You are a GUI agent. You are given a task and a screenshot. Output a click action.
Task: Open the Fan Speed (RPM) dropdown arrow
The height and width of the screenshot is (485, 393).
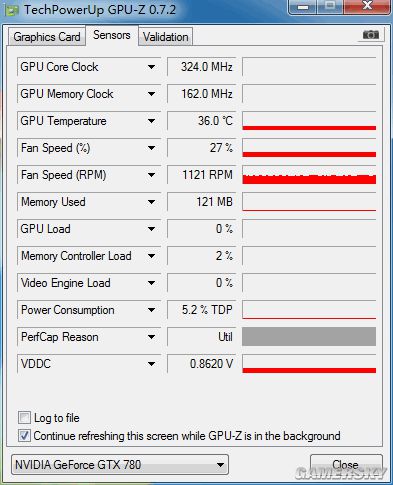tap(151, 175)
